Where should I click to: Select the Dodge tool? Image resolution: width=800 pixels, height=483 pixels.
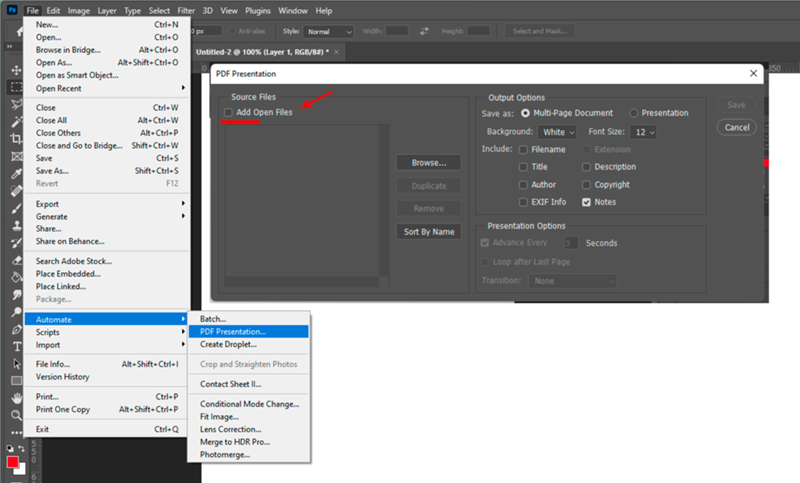coord(16,312)
